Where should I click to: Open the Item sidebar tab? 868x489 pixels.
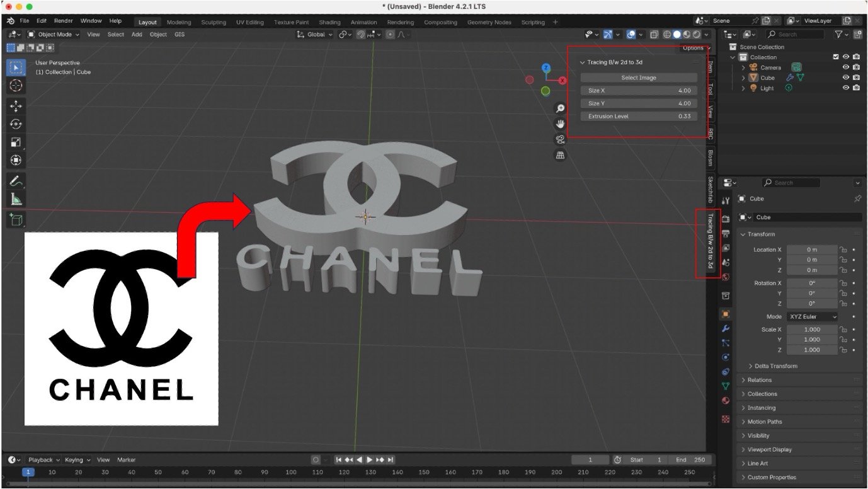click(711, 67)
